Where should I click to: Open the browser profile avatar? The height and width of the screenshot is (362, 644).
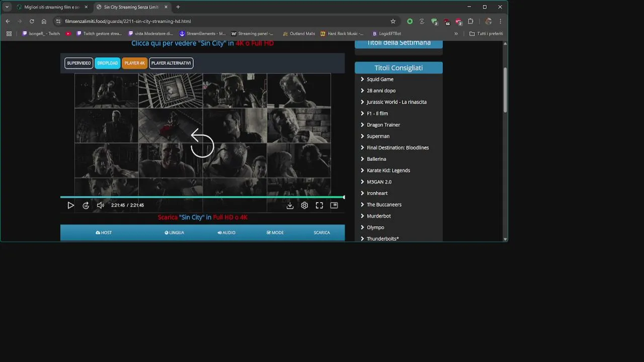(488, 21)
